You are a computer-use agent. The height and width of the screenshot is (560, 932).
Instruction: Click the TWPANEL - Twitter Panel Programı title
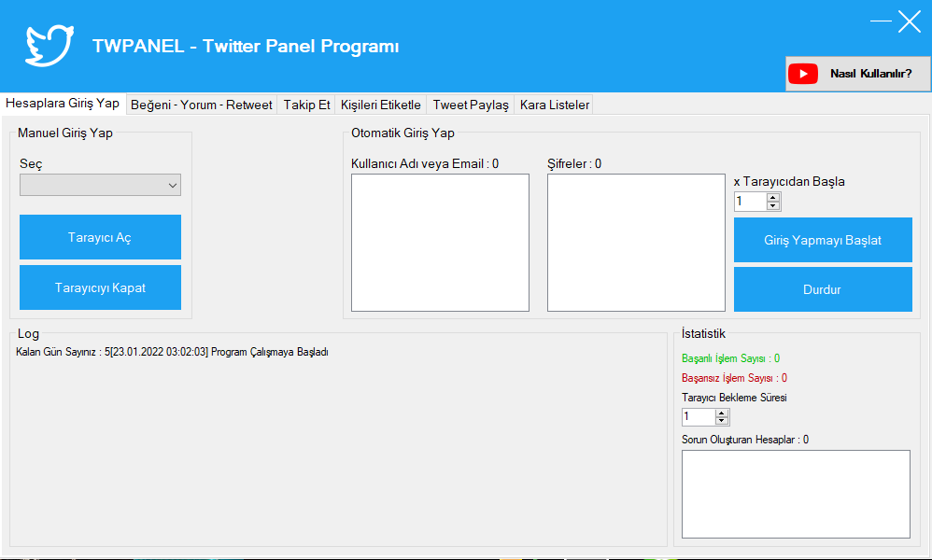(x=246, y=47)
